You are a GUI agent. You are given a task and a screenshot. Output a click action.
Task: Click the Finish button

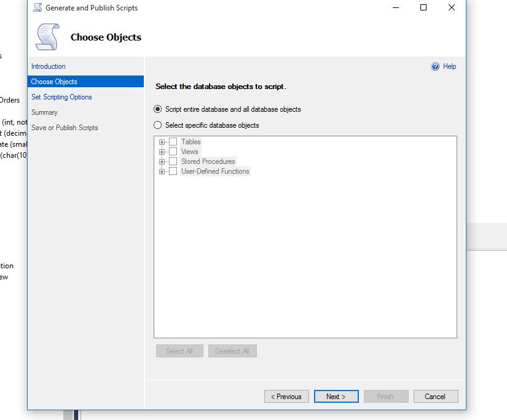(386, 397)
